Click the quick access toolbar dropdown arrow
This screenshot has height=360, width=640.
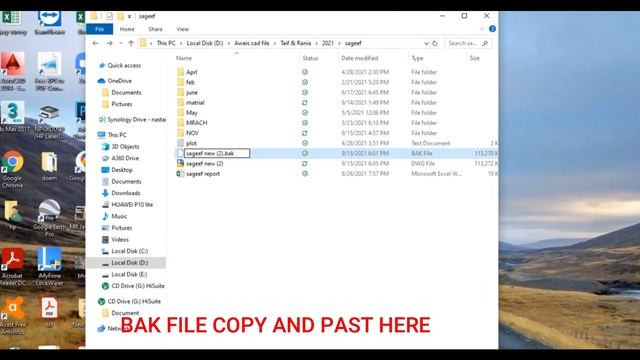[x=129, y=16]
